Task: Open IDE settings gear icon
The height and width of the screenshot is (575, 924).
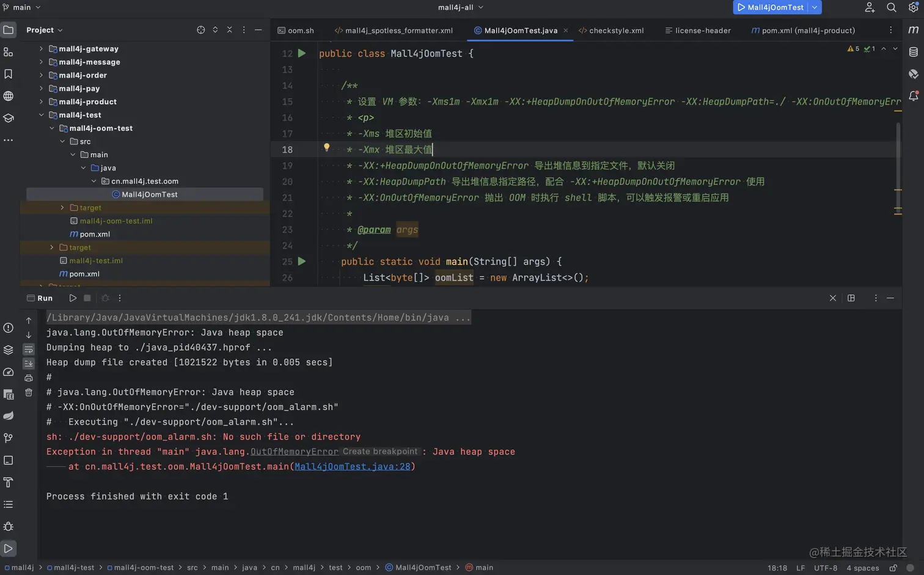Action: [x=914, y=7]
